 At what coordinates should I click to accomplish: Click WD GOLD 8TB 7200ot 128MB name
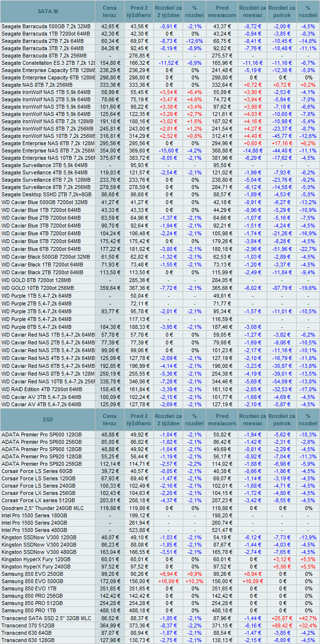[x=36, y=280]
